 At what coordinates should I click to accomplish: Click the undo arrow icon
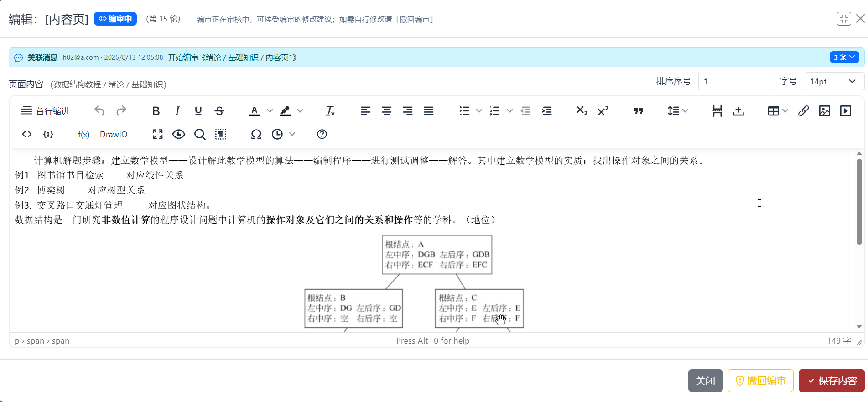99,111
